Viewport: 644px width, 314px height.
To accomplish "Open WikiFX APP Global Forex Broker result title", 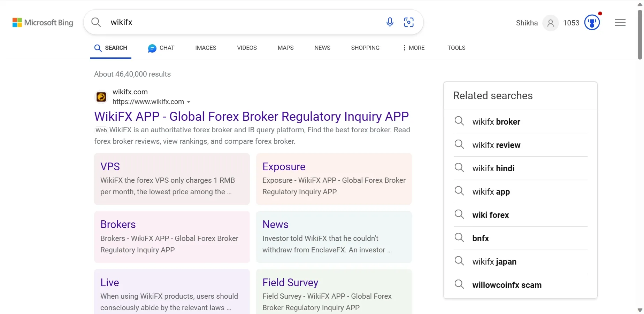I will click(x=251, y=116).
